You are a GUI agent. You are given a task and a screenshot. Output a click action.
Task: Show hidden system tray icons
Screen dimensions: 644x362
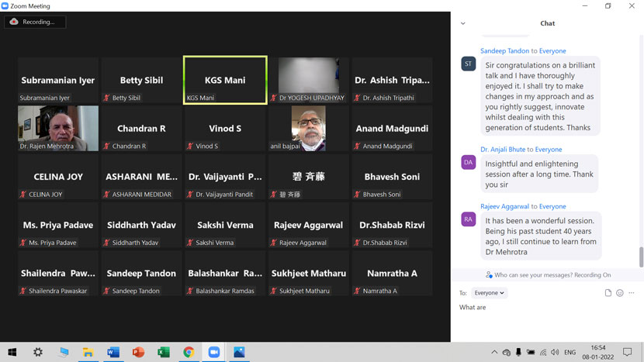tap(494, 353)
